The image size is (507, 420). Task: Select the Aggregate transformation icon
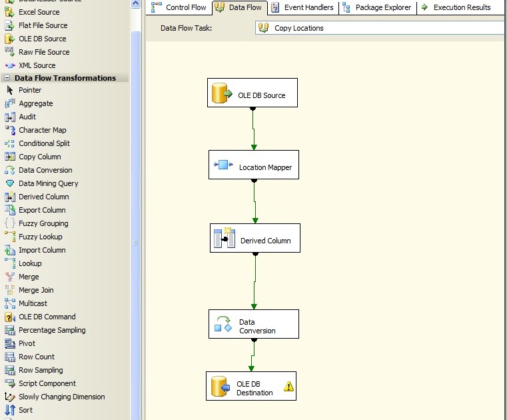9,103
